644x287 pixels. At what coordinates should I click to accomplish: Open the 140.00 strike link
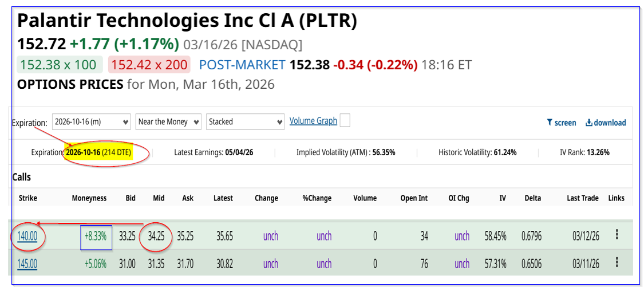coord(27,235)
